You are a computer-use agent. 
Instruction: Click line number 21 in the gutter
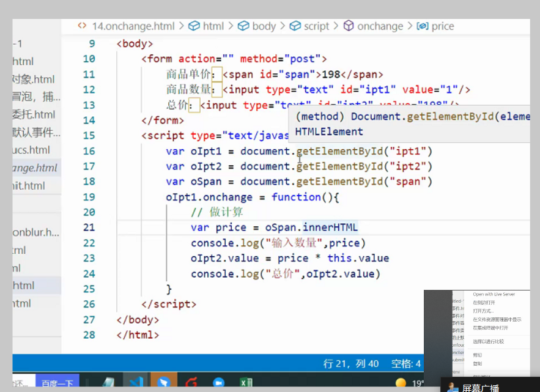89,227
